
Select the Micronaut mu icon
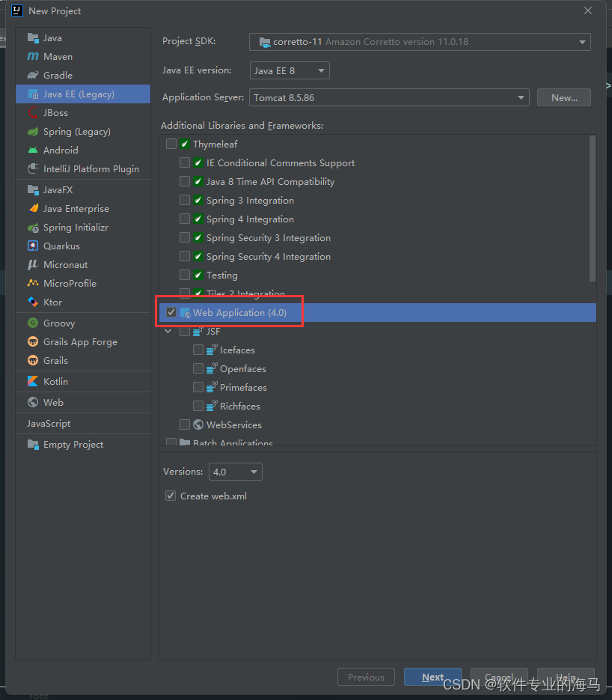coord(33,265)
